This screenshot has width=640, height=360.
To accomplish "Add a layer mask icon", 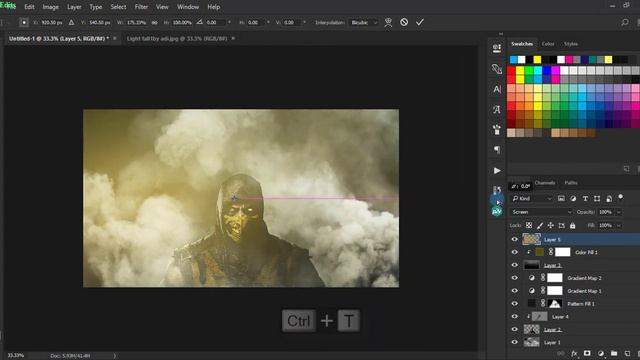I will (x=587, y=353).
